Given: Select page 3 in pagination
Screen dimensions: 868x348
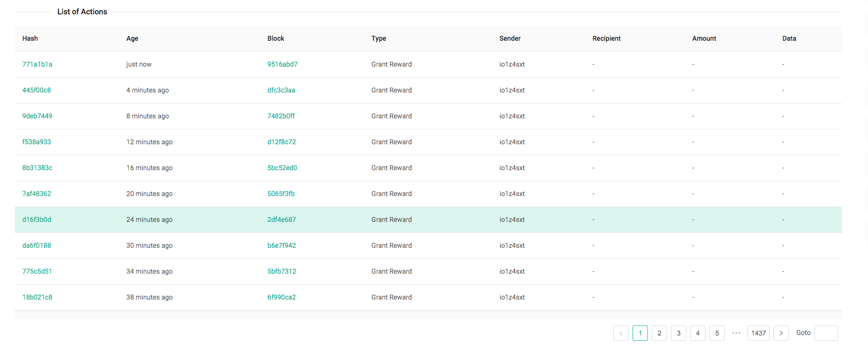Looking at the screenshot, I should point(679,333).
